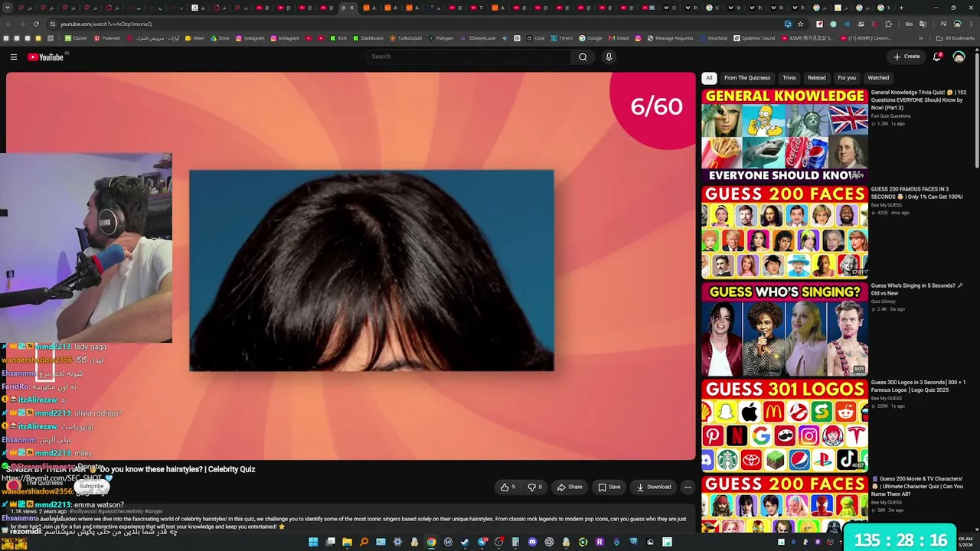Select the Related filter chip
980x551 pixels.
coord(817,78)
